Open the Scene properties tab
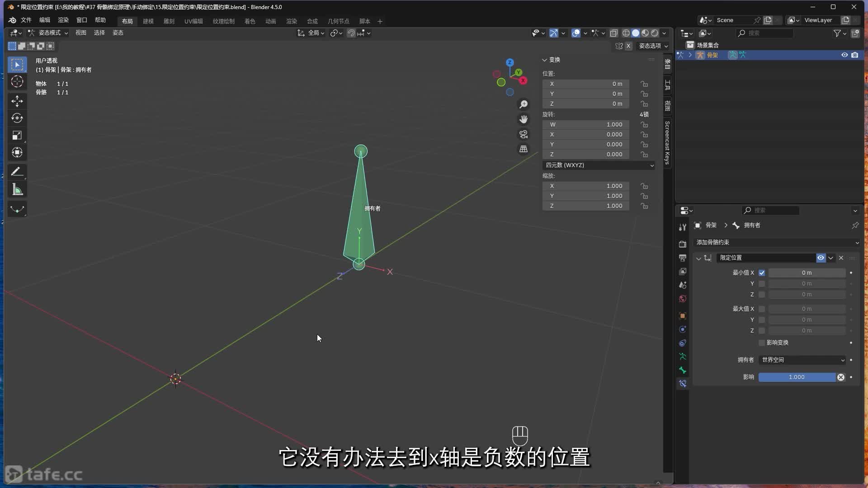This screenshot has height=488, width=868. tap(683, 285)
